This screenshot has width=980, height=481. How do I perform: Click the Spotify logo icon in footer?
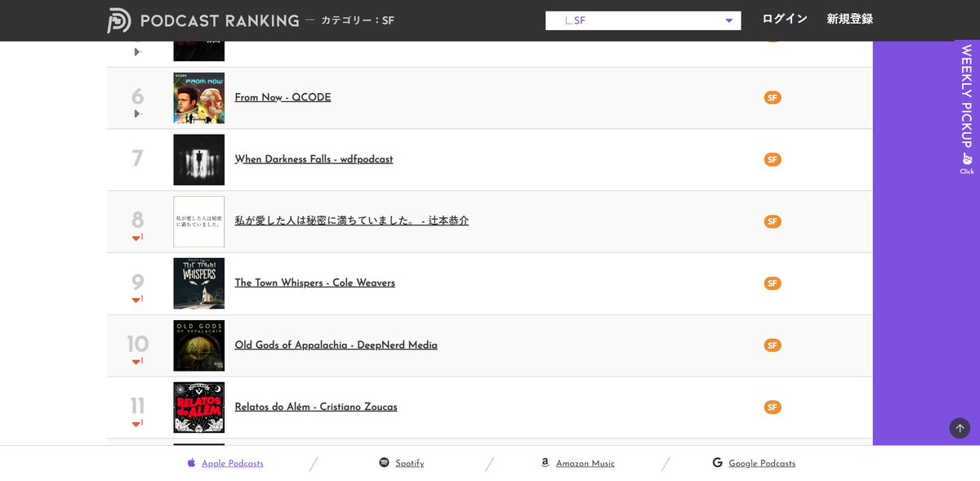pos(384,462)
